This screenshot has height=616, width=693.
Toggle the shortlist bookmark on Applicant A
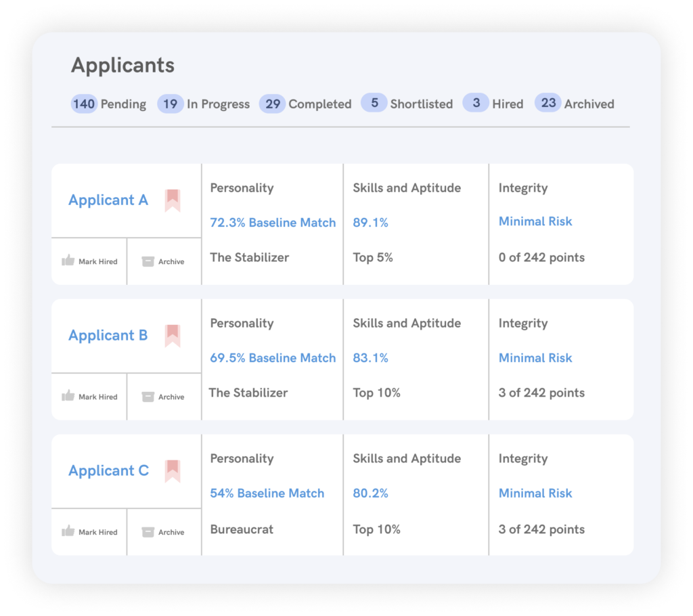(x=173, y=199)
